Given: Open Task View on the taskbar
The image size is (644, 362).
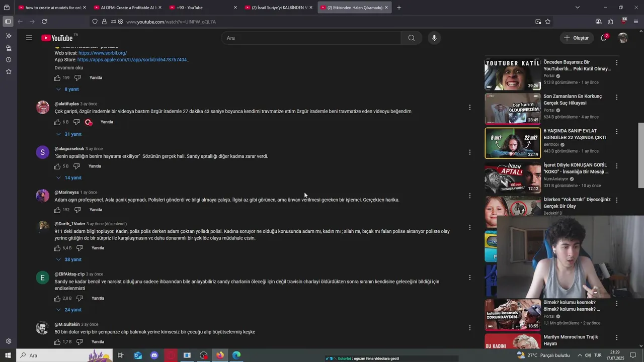Looking at the screenshot, I should [x=121, y=355].
